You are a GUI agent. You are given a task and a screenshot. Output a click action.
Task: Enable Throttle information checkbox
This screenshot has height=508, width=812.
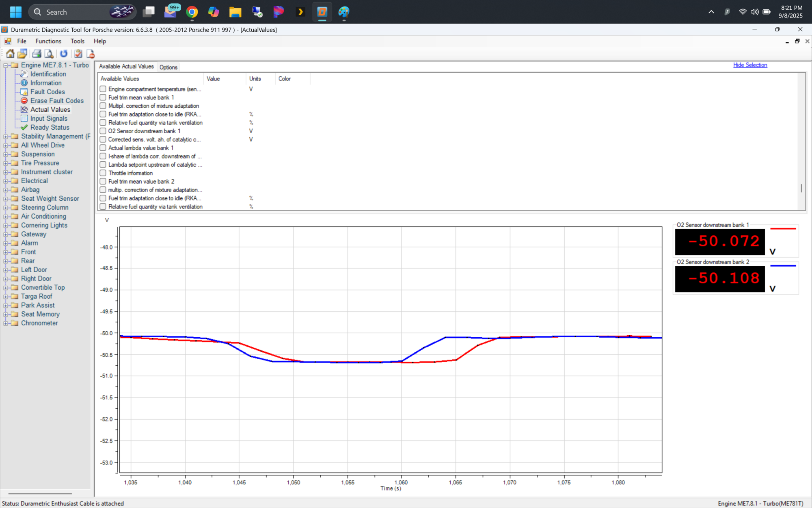point(103,173)
